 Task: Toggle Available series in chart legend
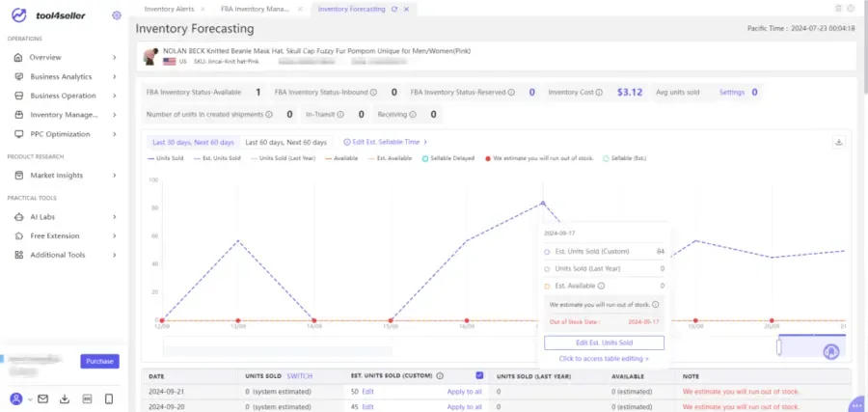341,158
